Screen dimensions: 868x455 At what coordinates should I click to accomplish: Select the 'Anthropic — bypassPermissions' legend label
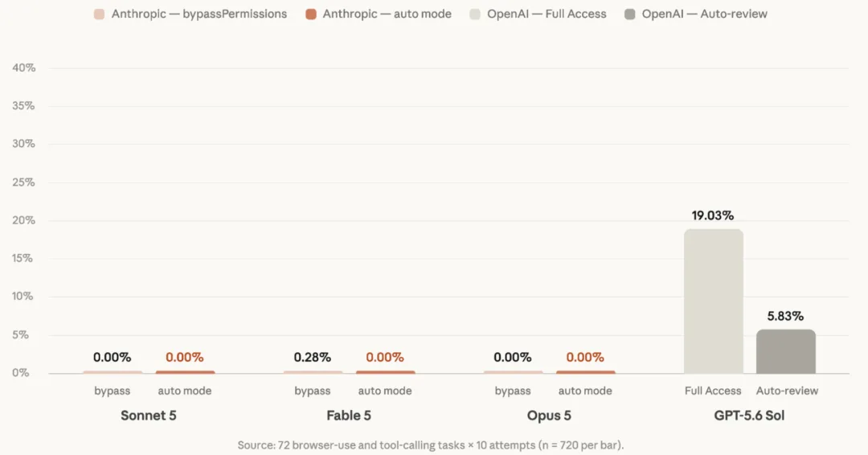(x=199, y=14)
